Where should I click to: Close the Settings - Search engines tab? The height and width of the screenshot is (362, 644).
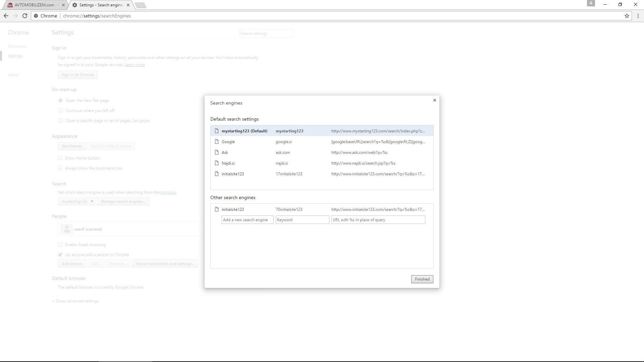point(128,5)
